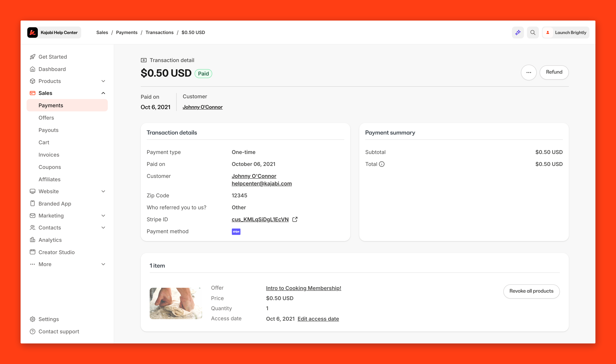Expand the Contacts sidebar section
This screenshot has width=616, height=364.
click(x=103, y=228)
